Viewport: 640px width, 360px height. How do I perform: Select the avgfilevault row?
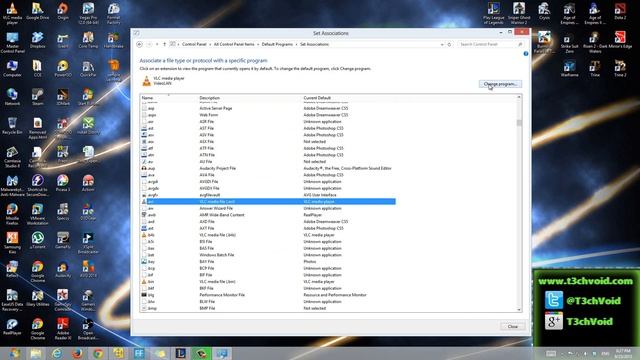coord(268,195)
